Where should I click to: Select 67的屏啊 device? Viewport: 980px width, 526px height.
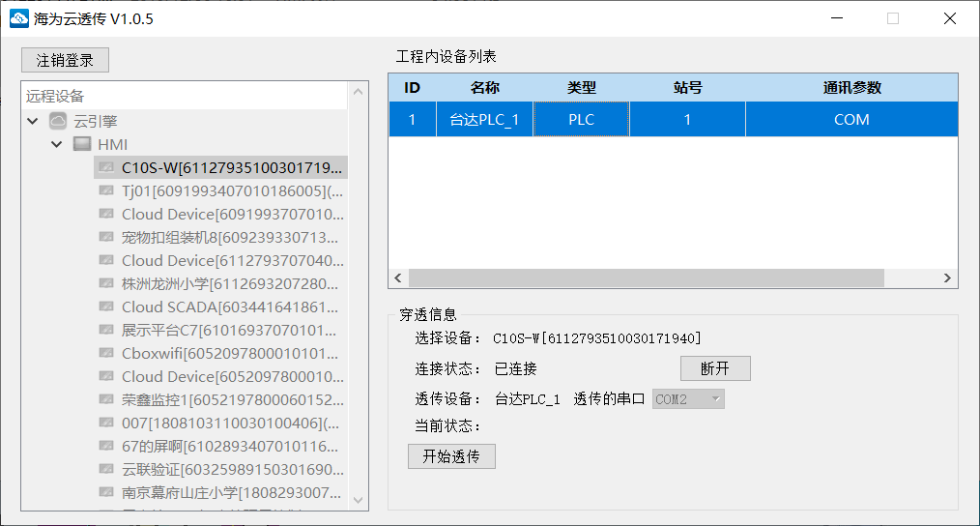230,446
